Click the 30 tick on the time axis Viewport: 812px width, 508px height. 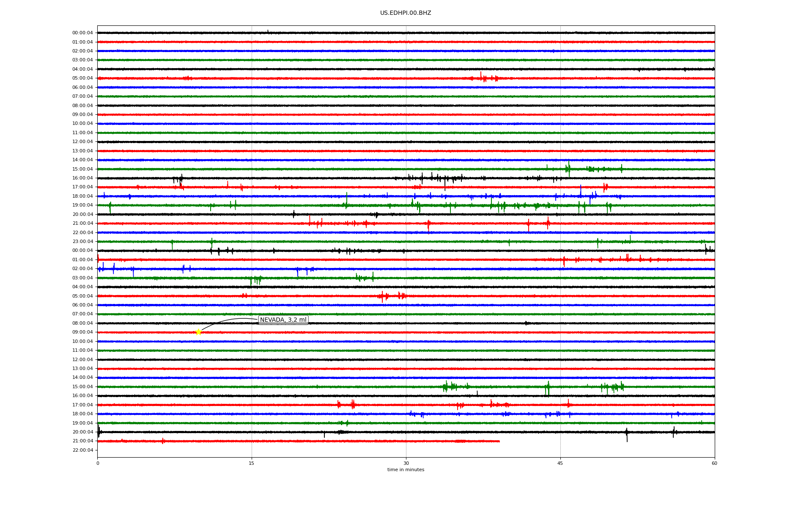click(x=406, y=463)
